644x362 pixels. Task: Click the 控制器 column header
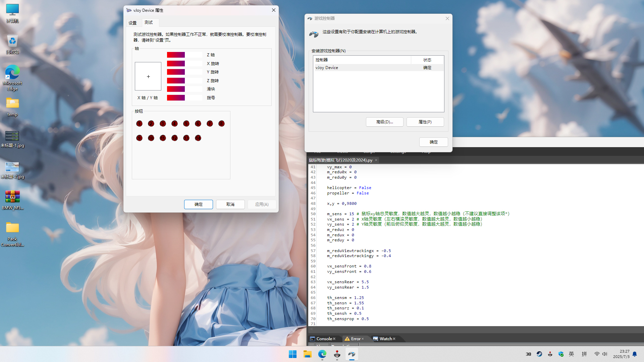point(362,60)
